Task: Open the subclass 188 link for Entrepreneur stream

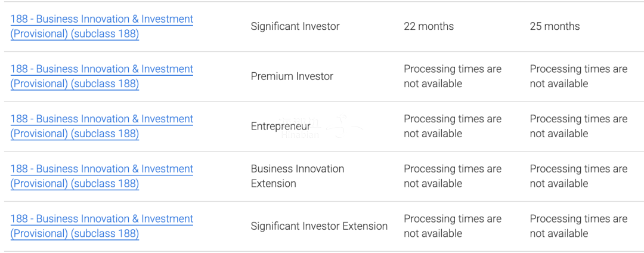Action: 101,126
